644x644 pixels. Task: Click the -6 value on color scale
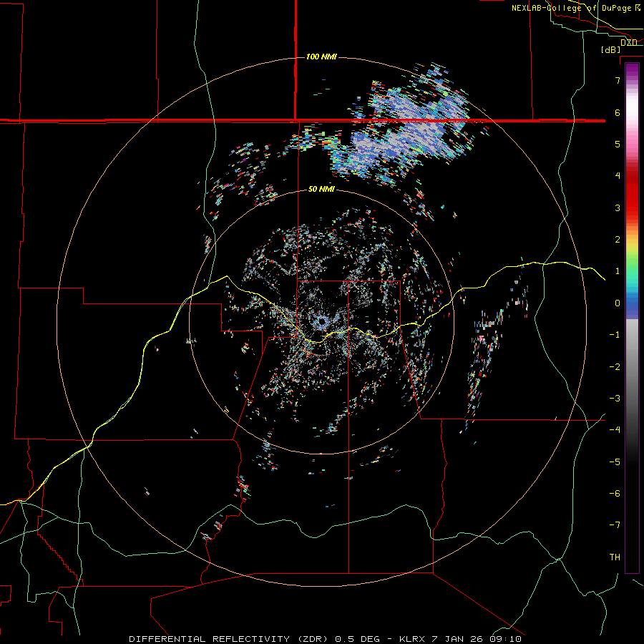pyautogui.click(x=615, y=494)
